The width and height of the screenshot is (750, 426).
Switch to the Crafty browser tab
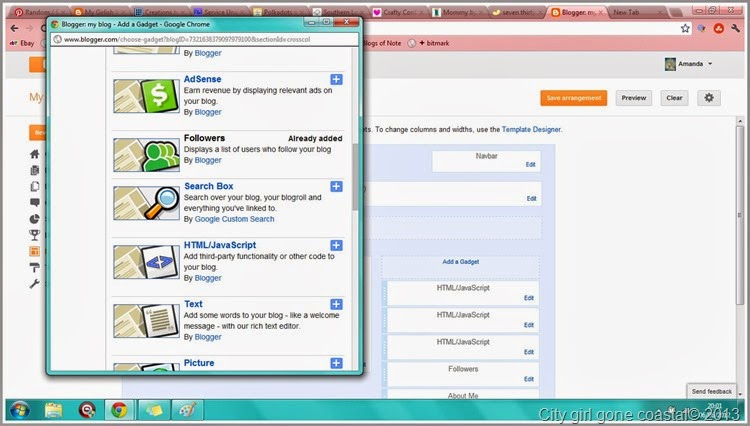[x=399, y=12]
